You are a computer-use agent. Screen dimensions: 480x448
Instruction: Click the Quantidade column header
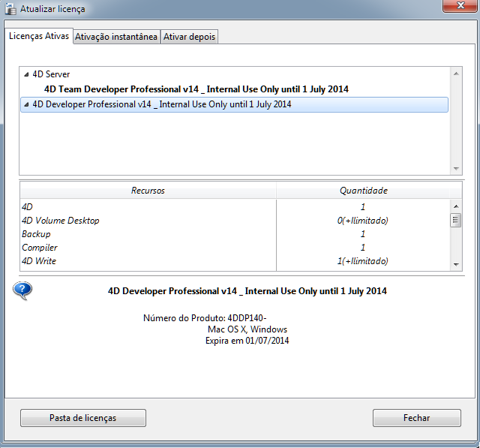(x=363, y=191)
